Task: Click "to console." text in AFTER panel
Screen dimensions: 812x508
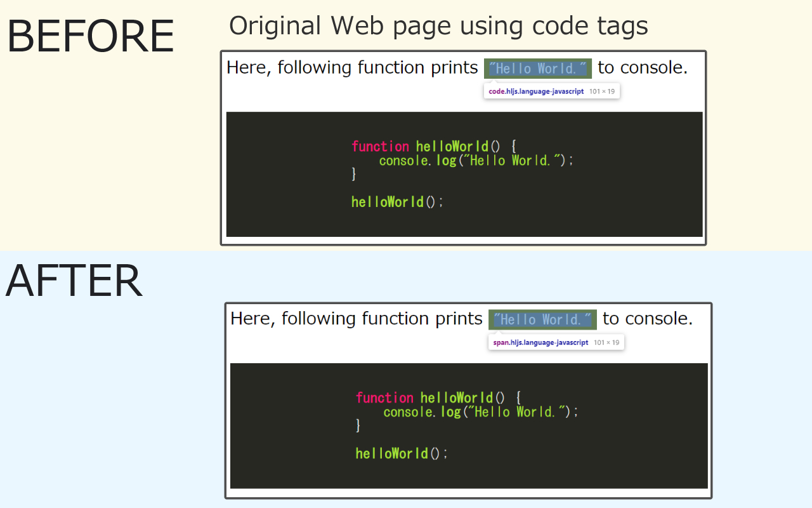Action: (648, 319)
